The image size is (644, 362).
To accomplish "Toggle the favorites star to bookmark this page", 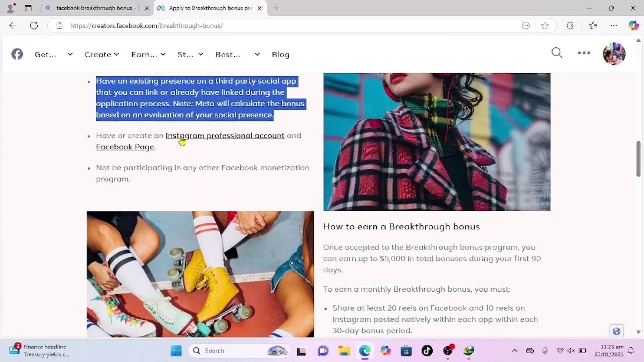I will click(x=545, y=25).
